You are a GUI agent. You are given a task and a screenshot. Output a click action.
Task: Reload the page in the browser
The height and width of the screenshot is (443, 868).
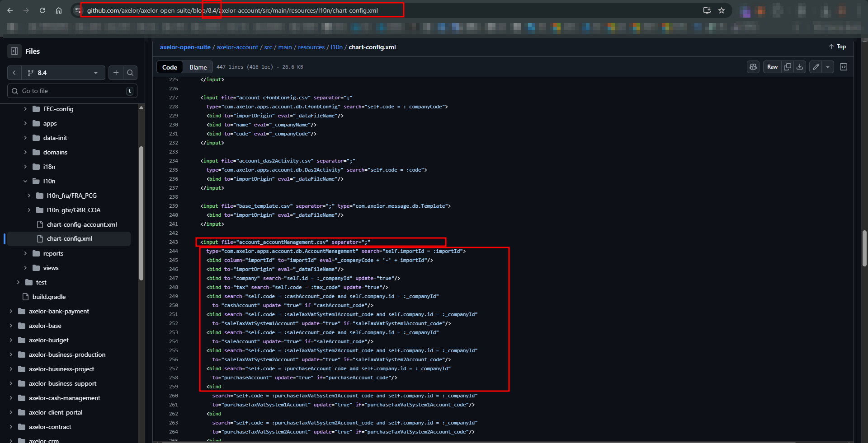click(42, 10)
